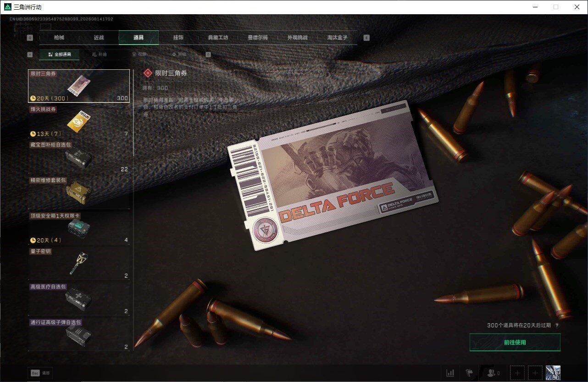This screenshot has height=382, width=588.
Task: Click the clock icon on 烽火挑战券
Action: [33, 134]
